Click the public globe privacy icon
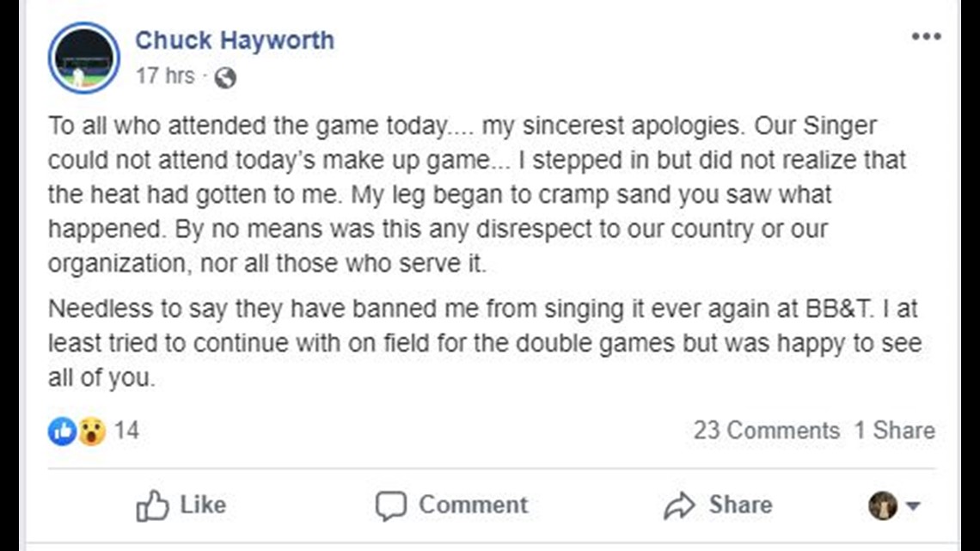The image size is (980, 551). point(225,77)
